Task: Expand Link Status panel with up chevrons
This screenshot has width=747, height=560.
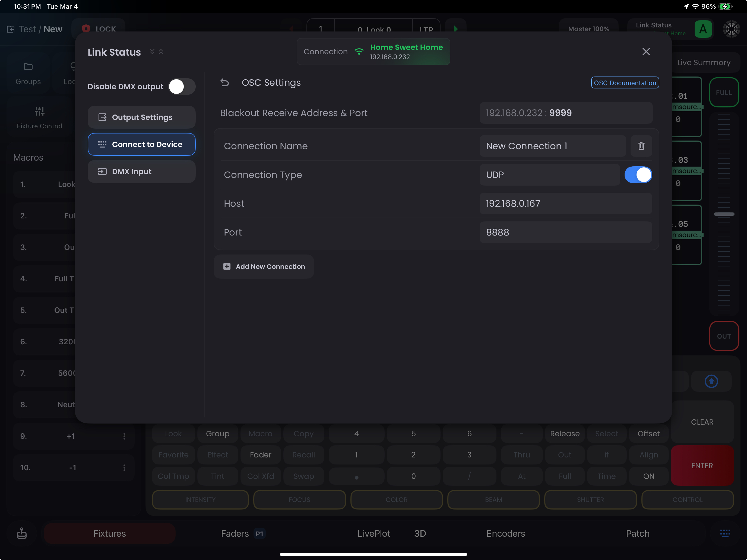Action: (x=161, y=52)
